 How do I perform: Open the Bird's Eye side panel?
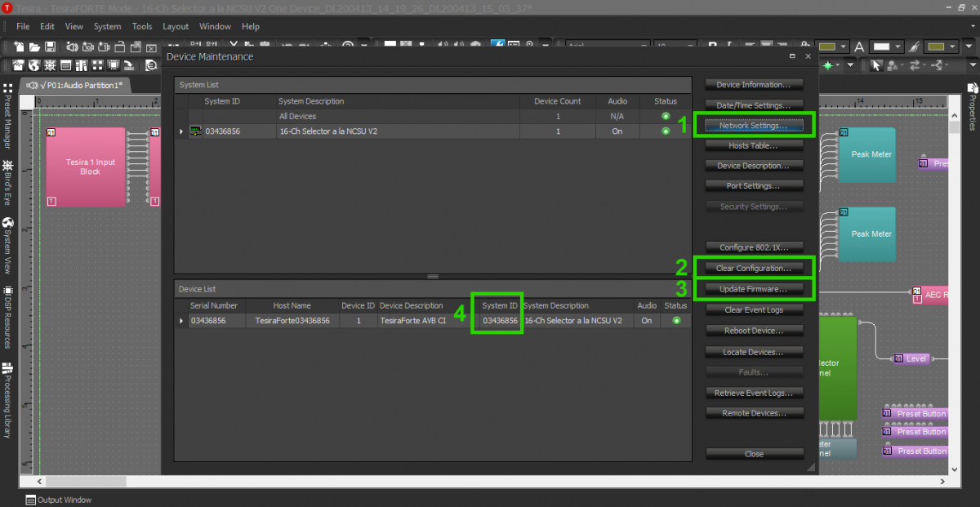7,182
